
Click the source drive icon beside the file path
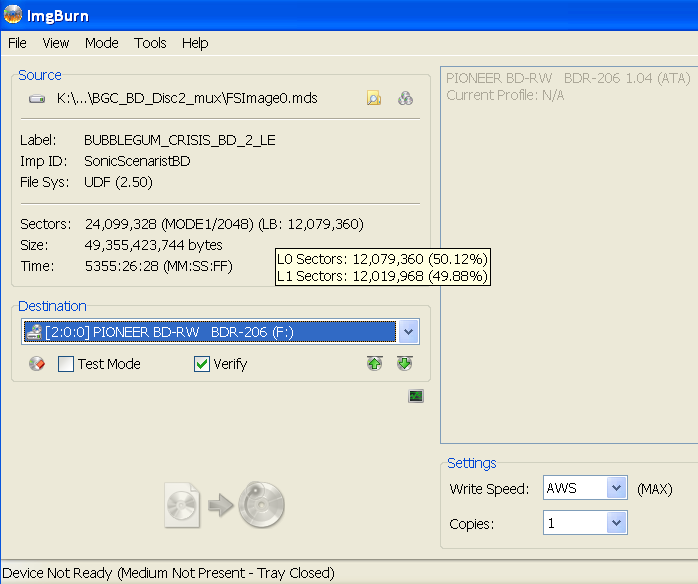click(37, 98)
